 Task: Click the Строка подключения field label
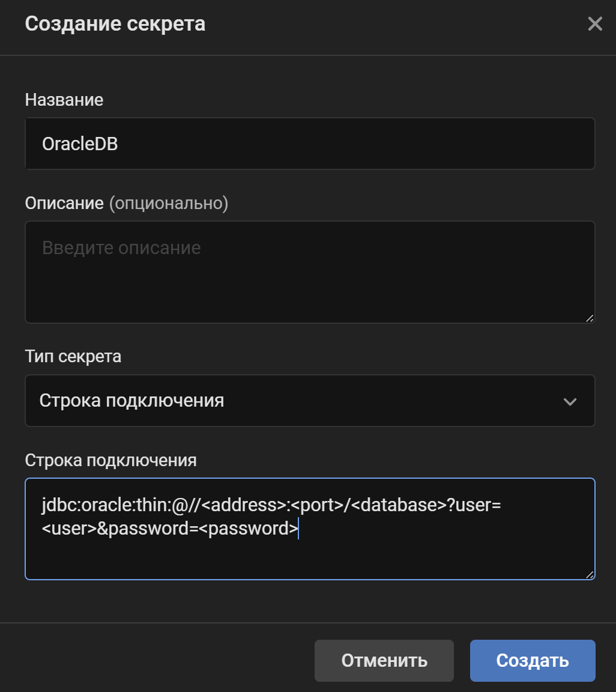tap(111, 460)
